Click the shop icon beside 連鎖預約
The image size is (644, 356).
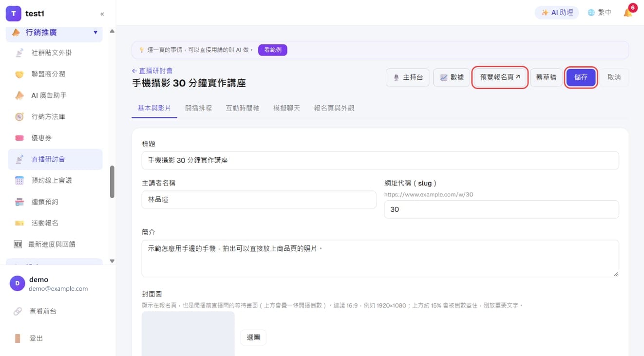click(19, 202)
